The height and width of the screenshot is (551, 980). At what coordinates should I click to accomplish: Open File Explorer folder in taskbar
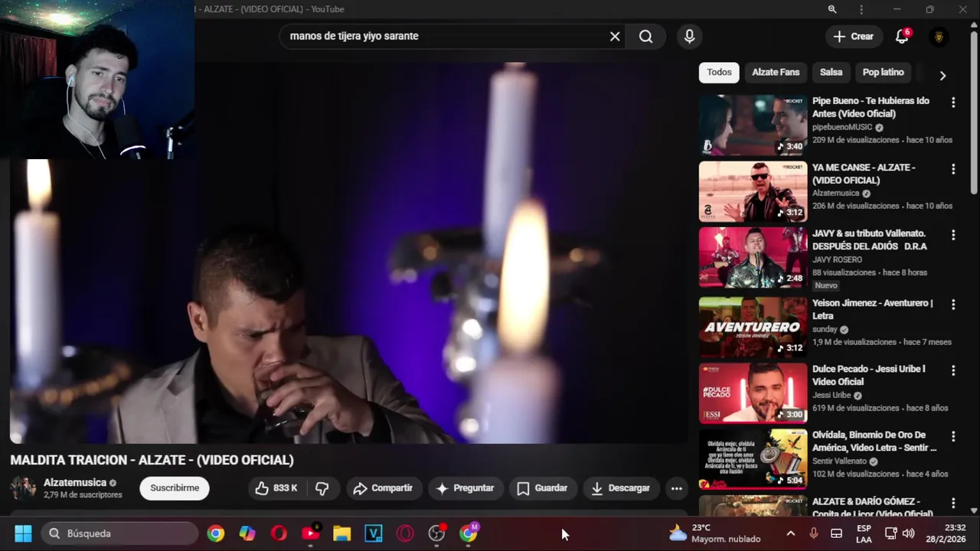341,533
